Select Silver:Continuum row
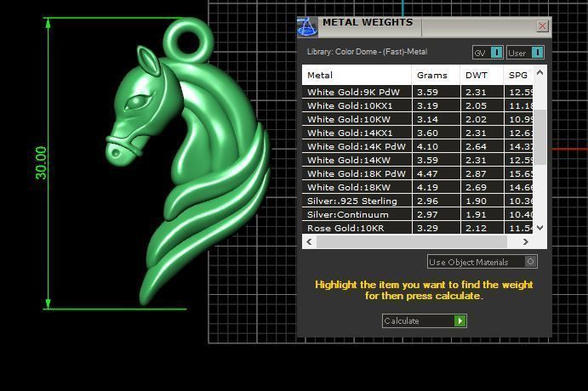 click(417, 214)
